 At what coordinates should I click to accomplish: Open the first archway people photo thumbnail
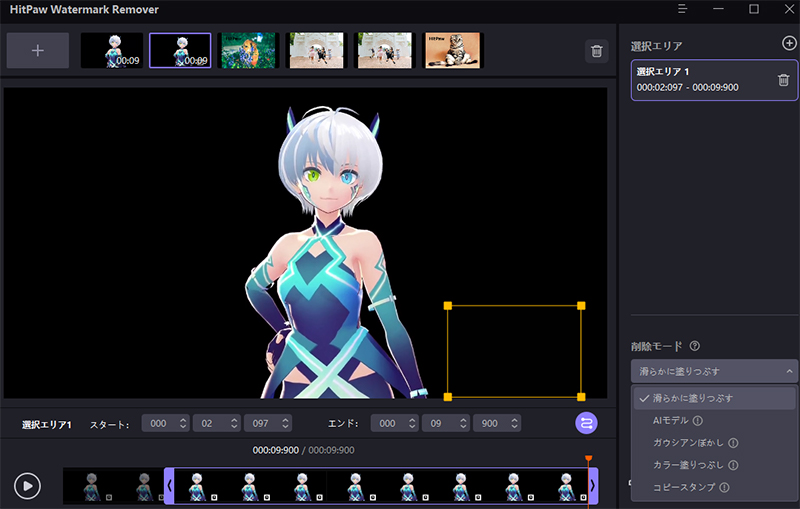pos(316,50)
